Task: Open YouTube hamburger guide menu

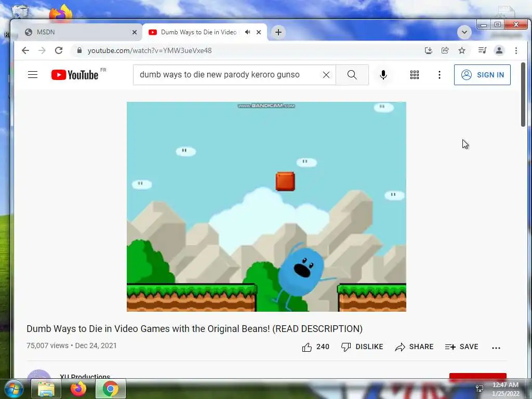Action: click(33, 75)
